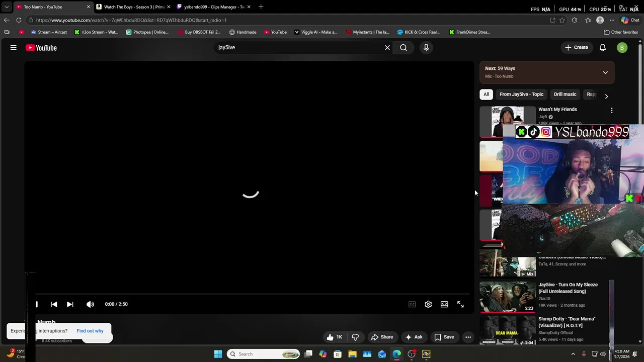
Task: Pause the video in the player
Action: point(36,304)
